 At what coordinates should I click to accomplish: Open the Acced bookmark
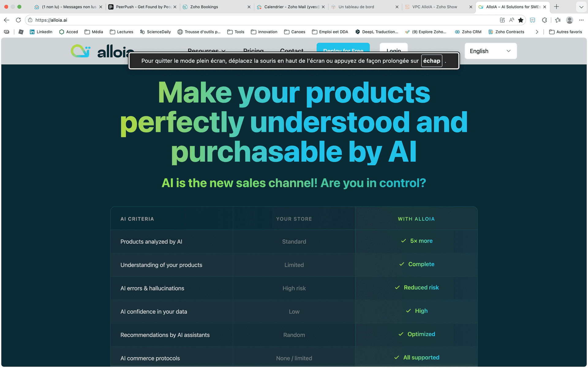pyautogui.click(x=69, y=32)
